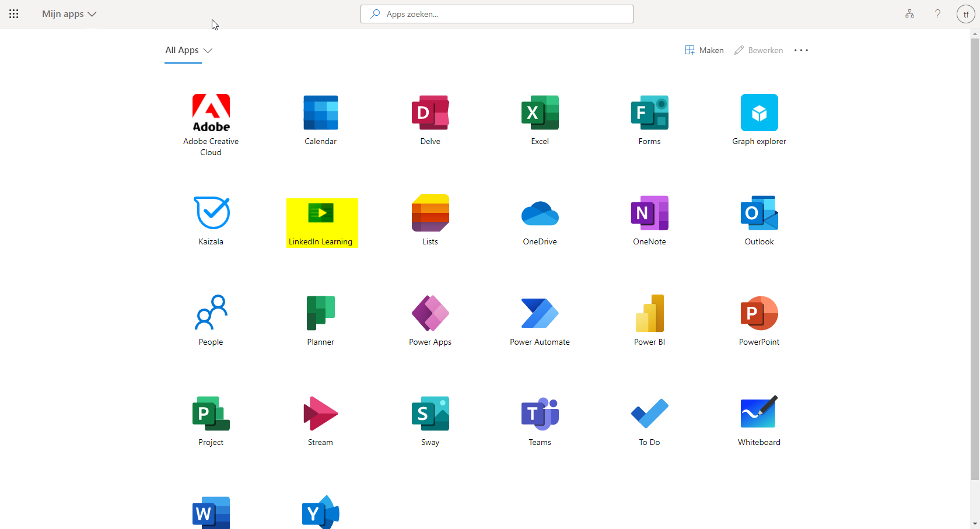The height and width of the screenshot is (529, 980).
Task: Open the highlighted LinkedIn Learning app
Action: 322,223
